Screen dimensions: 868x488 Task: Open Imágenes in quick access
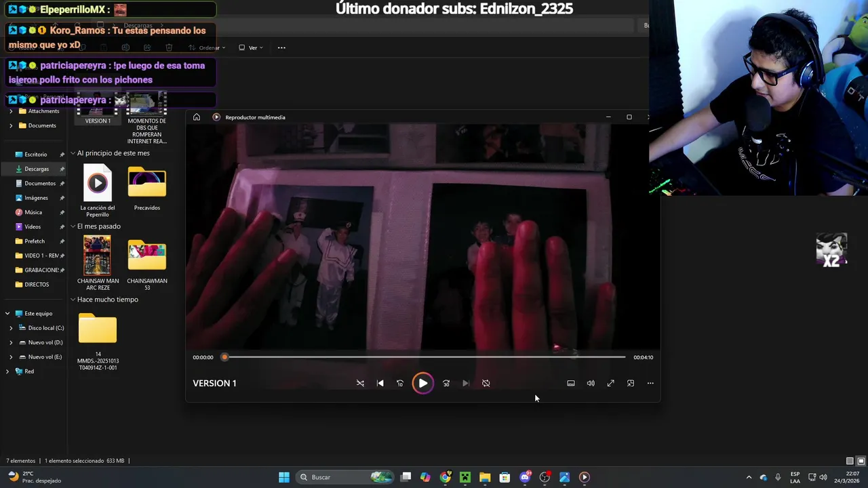[36, 198]
